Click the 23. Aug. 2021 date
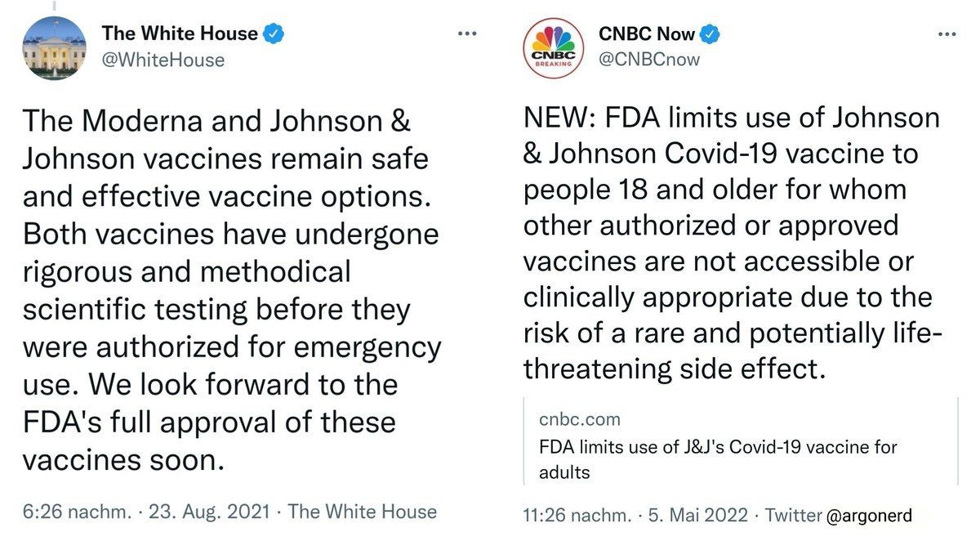 [x=212, y=512]
